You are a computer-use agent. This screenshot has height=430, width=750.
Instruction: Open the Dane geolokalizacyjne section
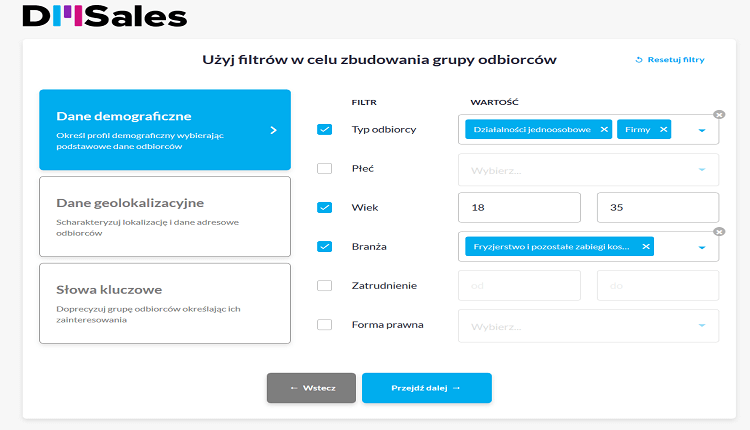pos(165,217)
